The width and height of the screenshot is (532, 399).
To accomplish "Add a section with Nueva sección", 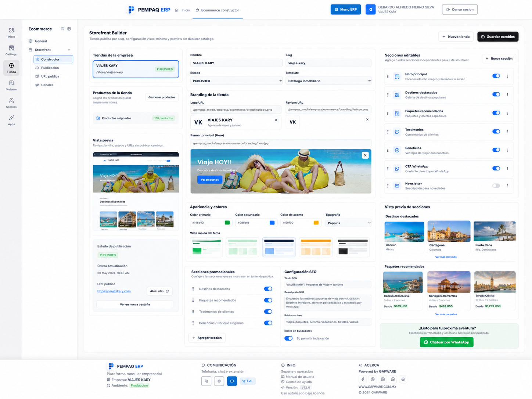I will pyautogui.click(x=499, y=58).
